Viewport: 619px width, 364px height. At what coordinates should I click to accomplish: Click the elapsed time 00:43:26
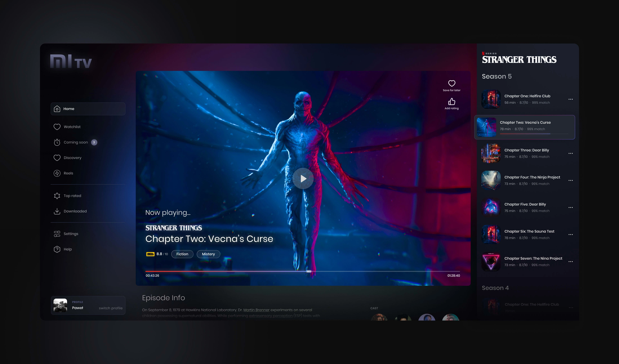(x=152, y=276)
